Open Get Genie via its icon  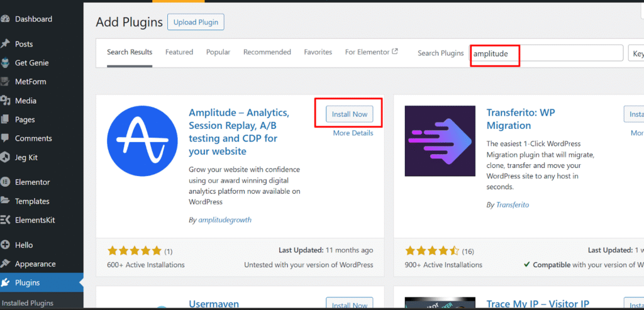(5, 63)
